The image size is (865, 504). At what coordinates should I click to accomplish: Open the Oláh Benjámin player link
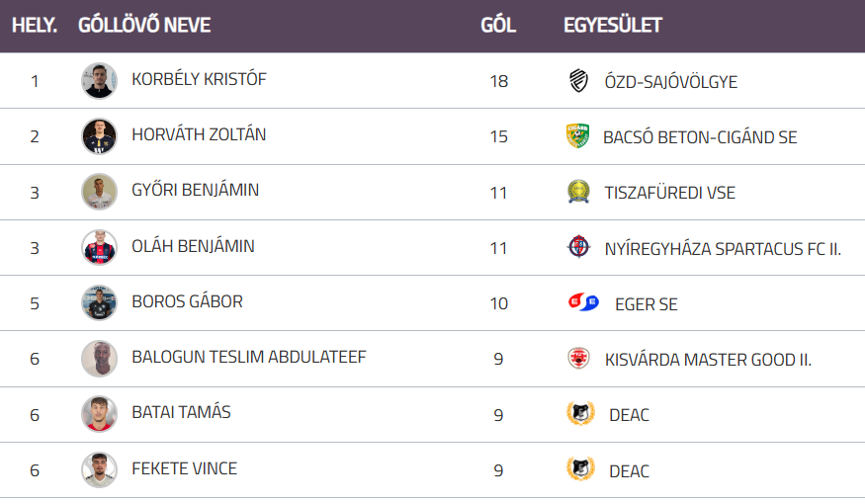pos(193,246)
